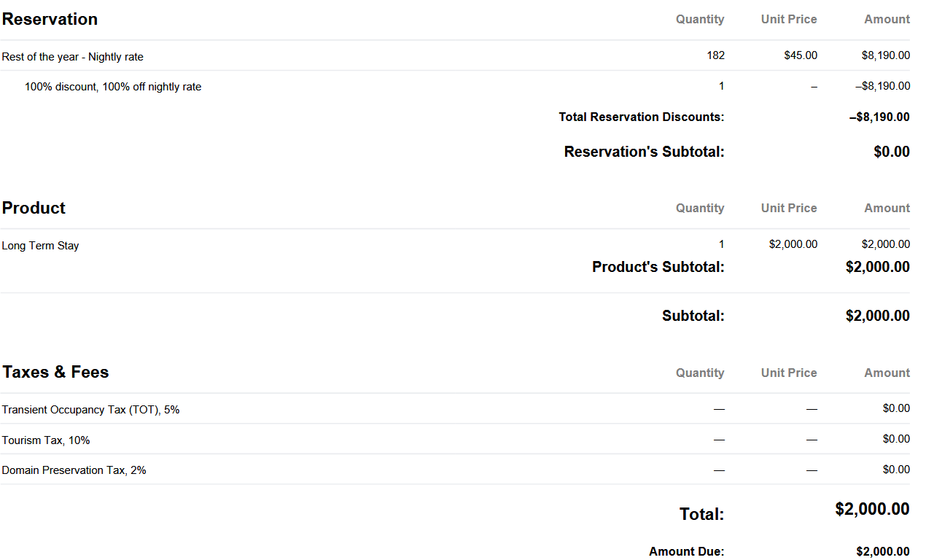This screenshot has height=560, width=926.
Task: Click the Tourism Tax, 10% line
Action: [x=46, y=440]
